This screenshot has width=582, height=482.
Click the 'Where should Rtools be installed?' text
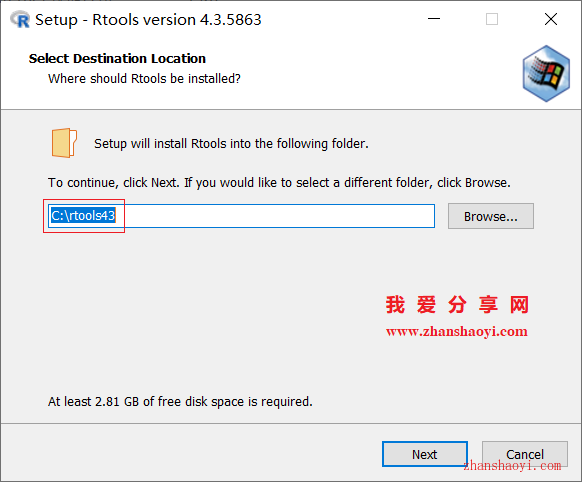click(144, 79)
